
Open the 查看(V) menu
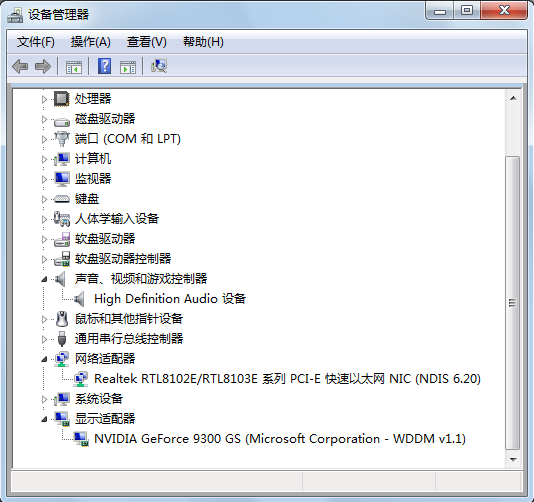tap(147, 42)
